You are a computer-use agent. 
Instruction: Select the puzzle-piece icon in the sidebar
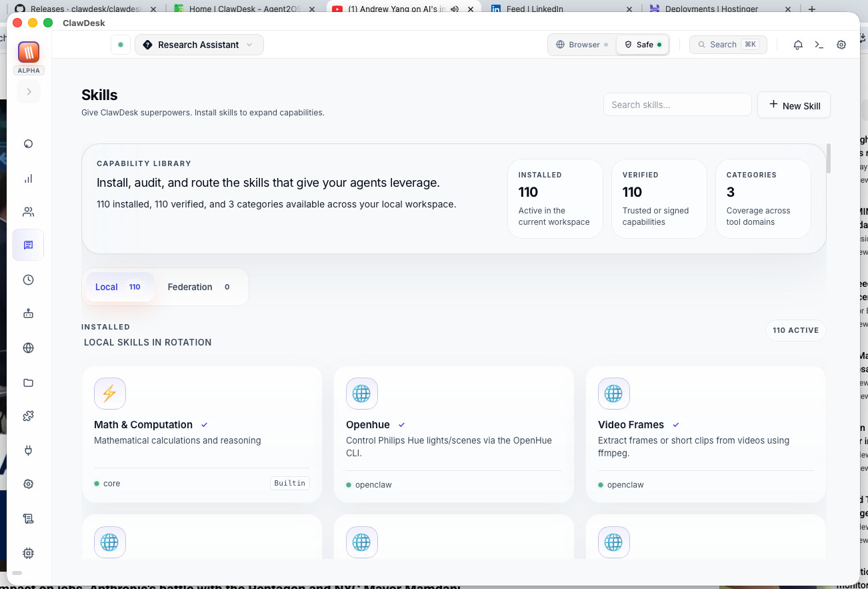coord(28,416)
